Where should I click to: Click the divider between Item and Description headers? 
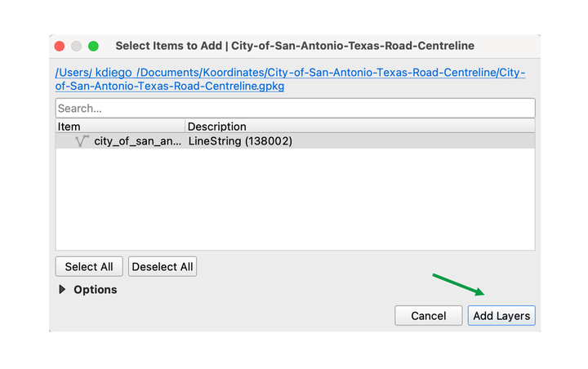(185, 127)
